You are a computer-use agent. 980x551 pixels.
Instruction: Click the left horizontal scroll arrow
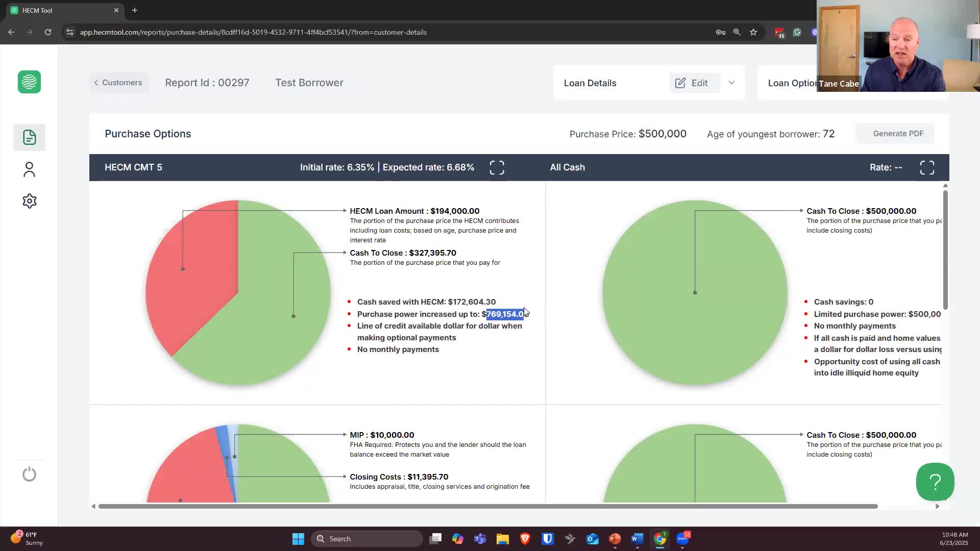[x=93, y=506]
